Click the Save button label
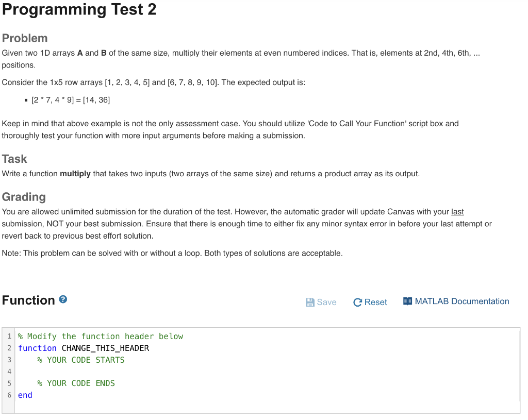Viewport: 528px width, 420px height. click(x=326, y=302)
